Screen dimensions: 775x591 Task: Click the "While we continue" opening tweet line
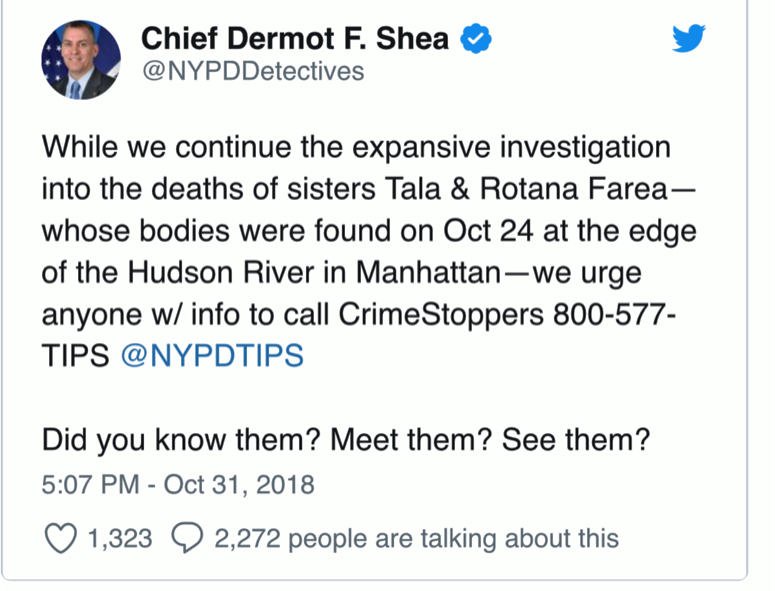click(356, 147)
